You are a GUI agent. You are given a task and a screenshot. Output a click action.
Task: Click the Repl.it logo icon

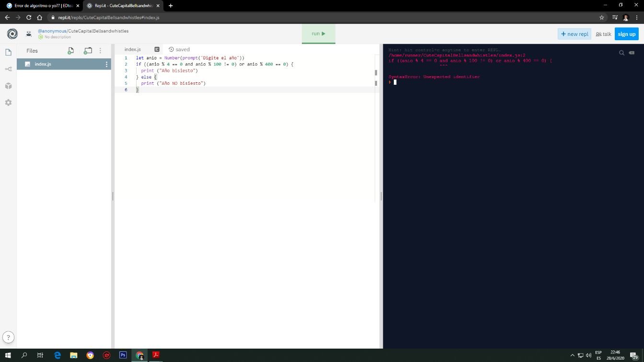point(12,34)
